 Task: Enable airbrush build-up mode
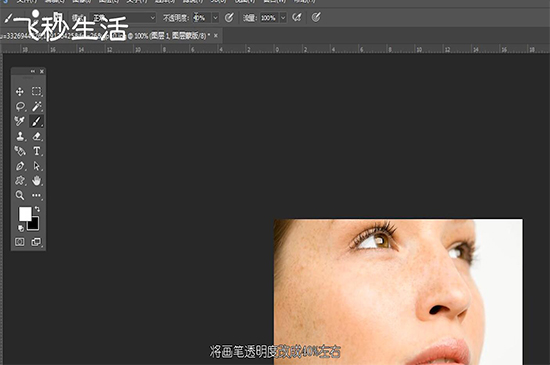(297, 17)
